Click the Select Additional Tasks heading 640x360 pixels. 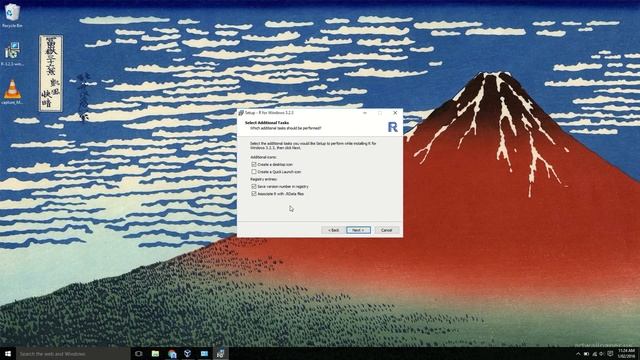pos(267,122)
